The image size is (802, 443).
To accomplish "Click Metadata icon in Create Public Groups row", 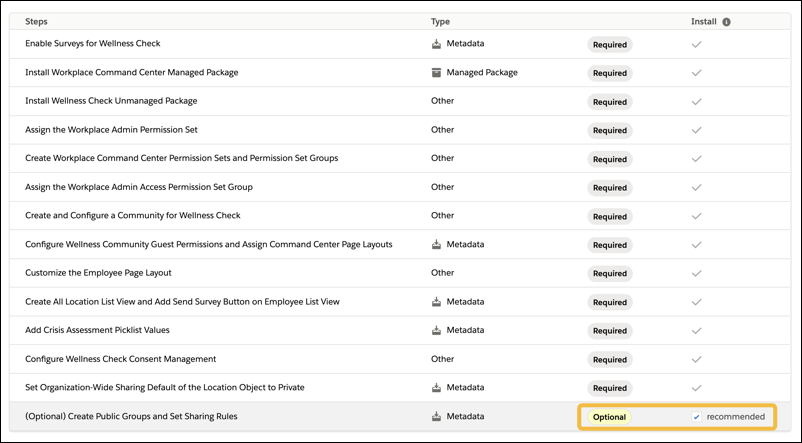I will click(436, 416).
